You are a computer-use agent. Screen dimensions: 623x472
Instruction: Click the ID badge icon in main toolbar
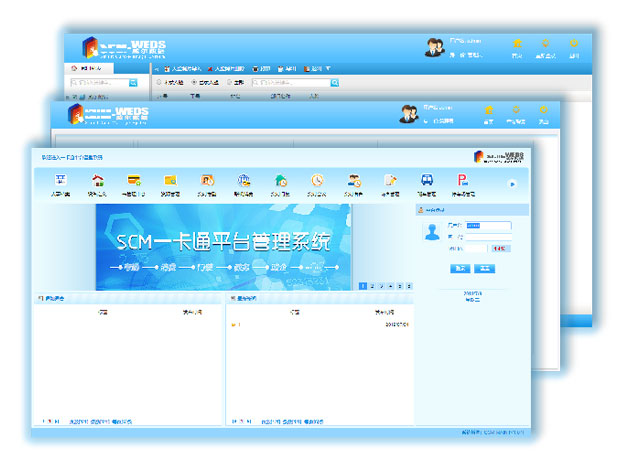point(60,180)
